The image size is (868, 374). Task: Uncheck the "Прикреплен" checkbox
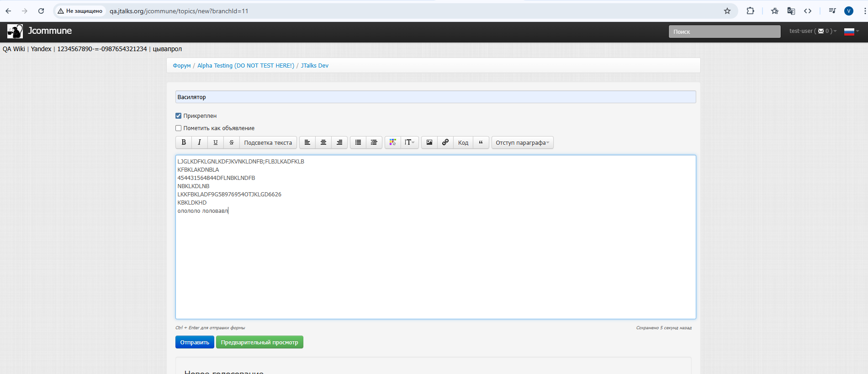(179, 116)
